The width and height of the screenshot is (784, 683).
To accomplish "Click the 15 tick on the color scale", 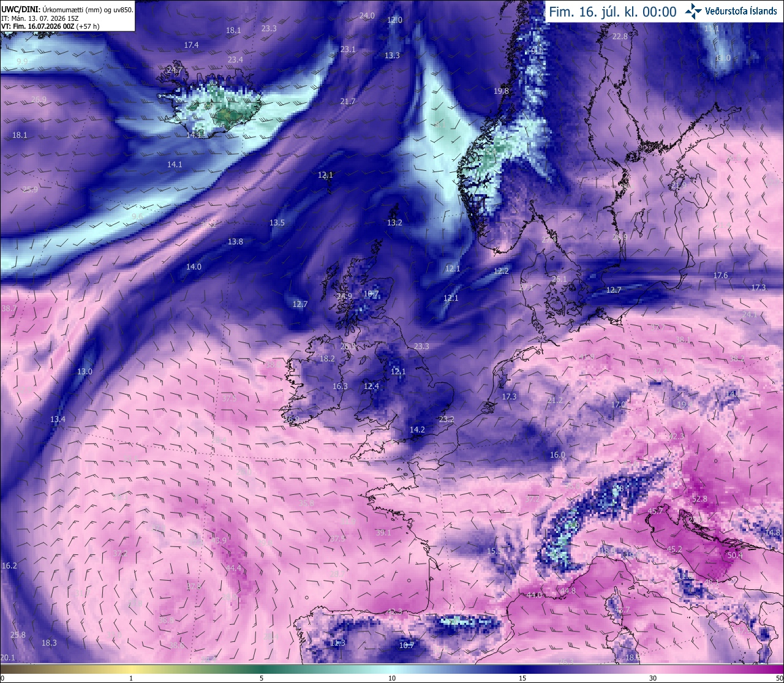I will (x=522, y=678).
